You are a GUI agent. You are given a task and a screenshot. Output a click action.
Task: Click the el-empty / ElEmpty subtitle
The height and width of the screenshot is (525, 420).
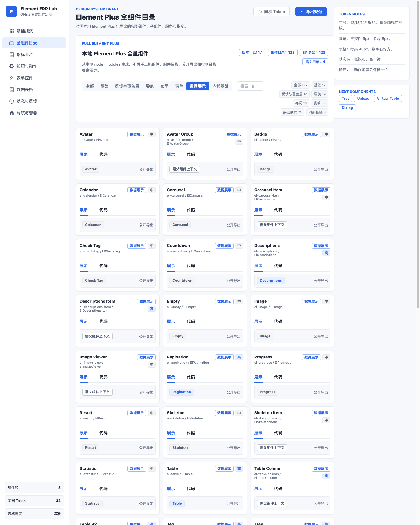click(181, 307)
